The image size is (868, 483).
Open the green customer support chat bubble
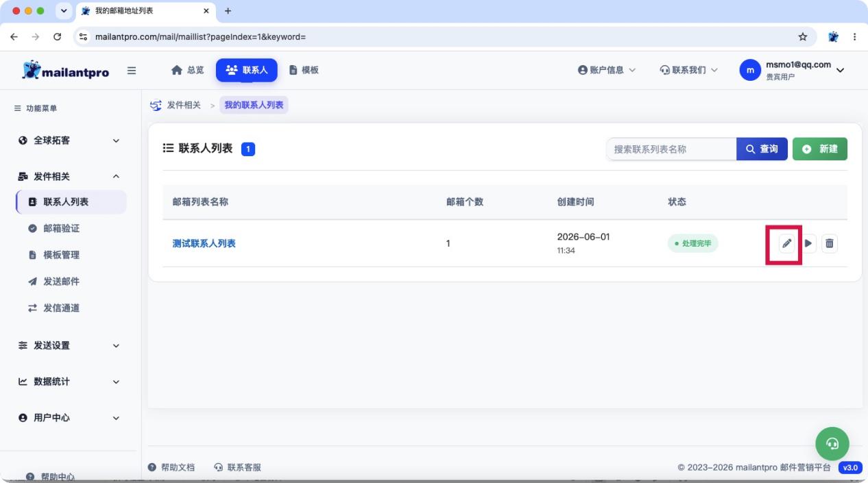pyautogui.click(x=832, y=443)
